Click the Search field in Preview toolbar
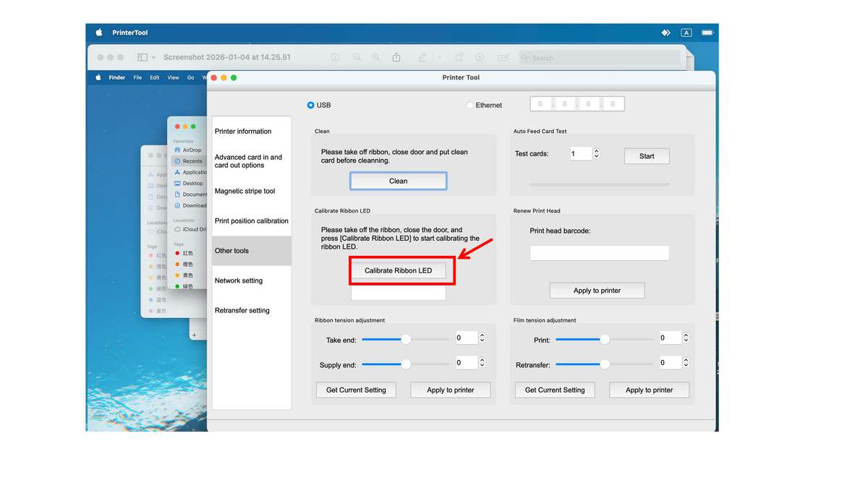 [600, 57]
